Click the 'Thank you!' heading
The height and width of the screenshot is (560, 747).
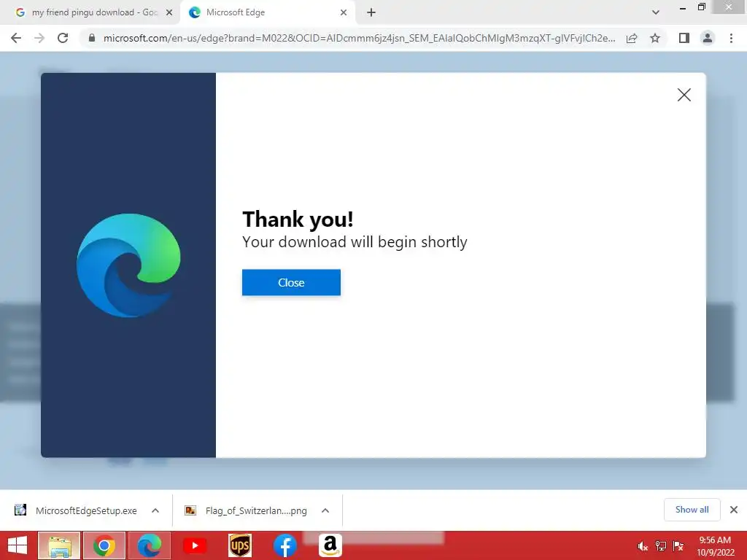[x=298, y=219]
